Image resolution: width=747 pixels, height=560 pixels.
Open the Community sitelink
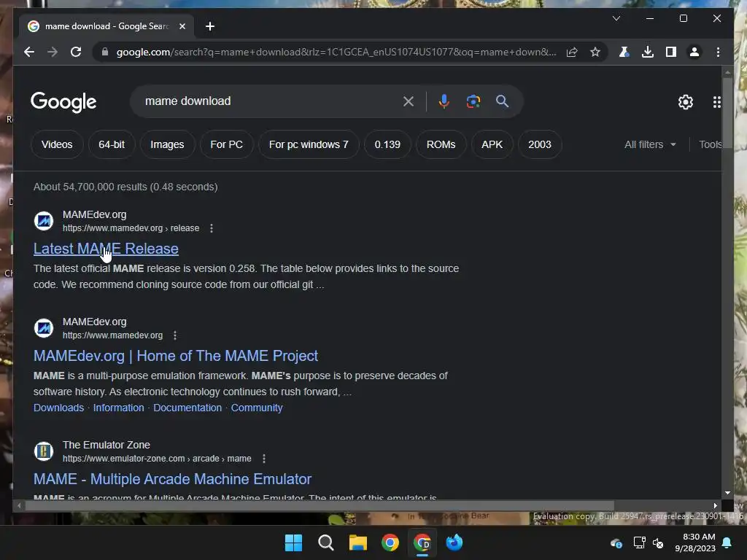point(257,408)
